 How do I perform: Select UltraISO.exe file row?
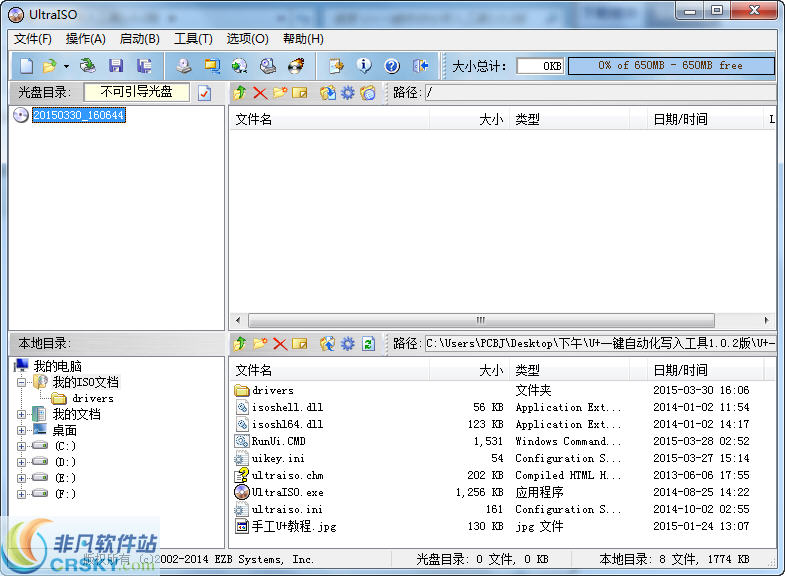[x=502, y=492]
